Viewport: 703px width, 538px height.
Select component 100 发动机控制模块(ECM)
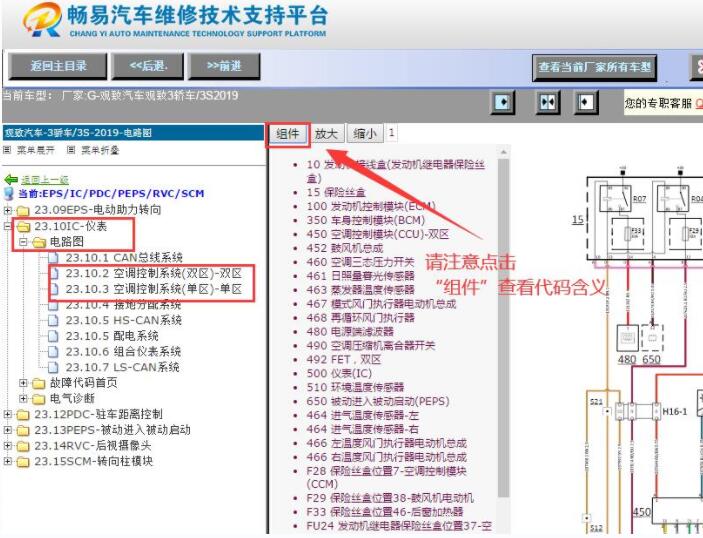[371, 206]
